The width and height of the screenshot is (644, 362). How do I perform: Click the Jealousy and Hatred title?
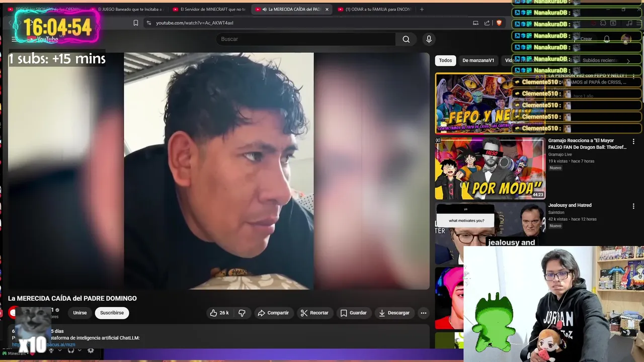click(x=570, y=205)
